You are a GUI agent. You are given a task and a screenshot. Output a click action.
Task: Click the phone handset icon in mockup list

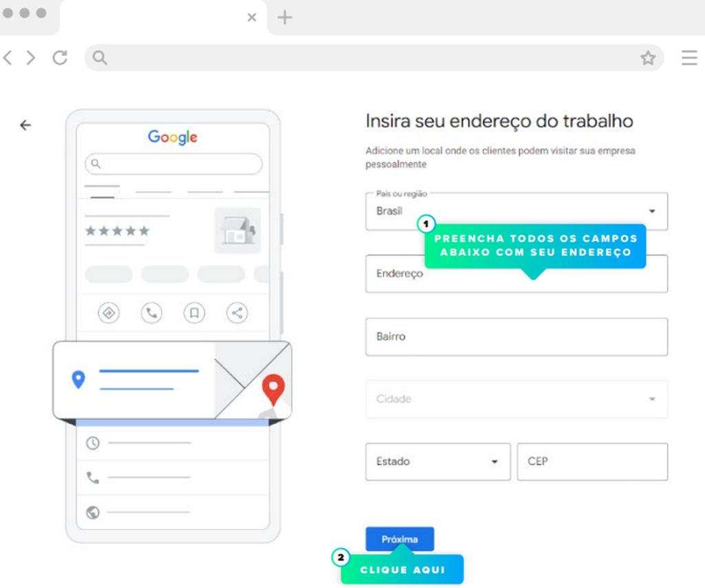pyautogui.click(x=93, y=477)
